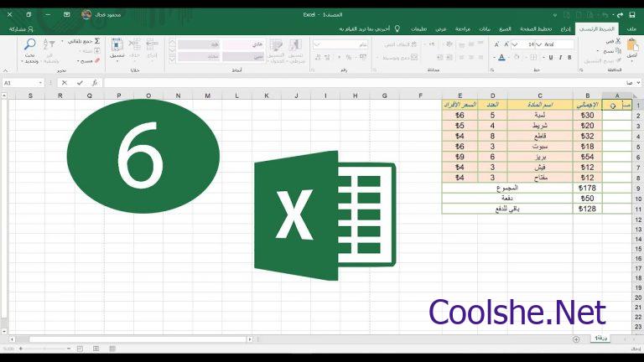Click the user account name in the title bar

108,15
